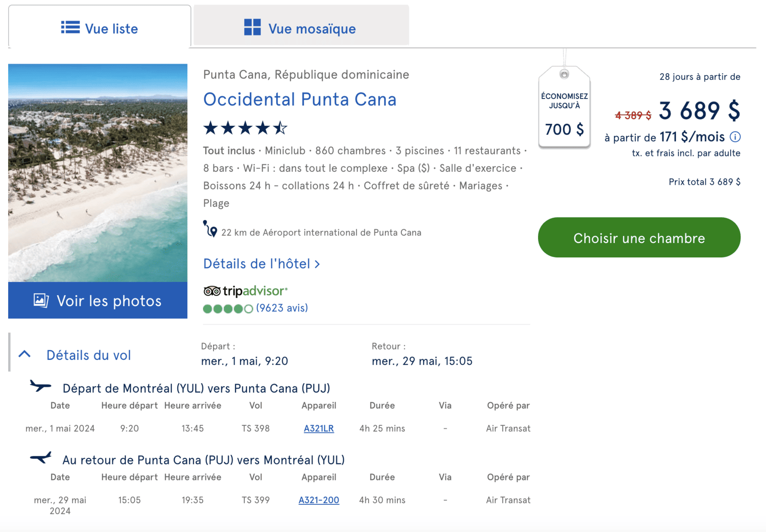This screenshot has height=532, width=766.
Task: Click the hotel's 4.5-star rating
Action: coord(245,128)
